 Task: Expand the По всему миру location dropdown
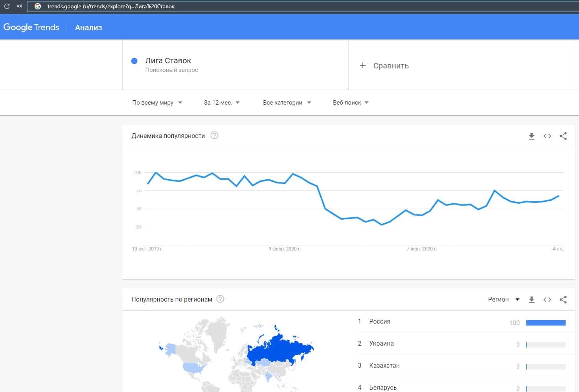coord(157,103)
